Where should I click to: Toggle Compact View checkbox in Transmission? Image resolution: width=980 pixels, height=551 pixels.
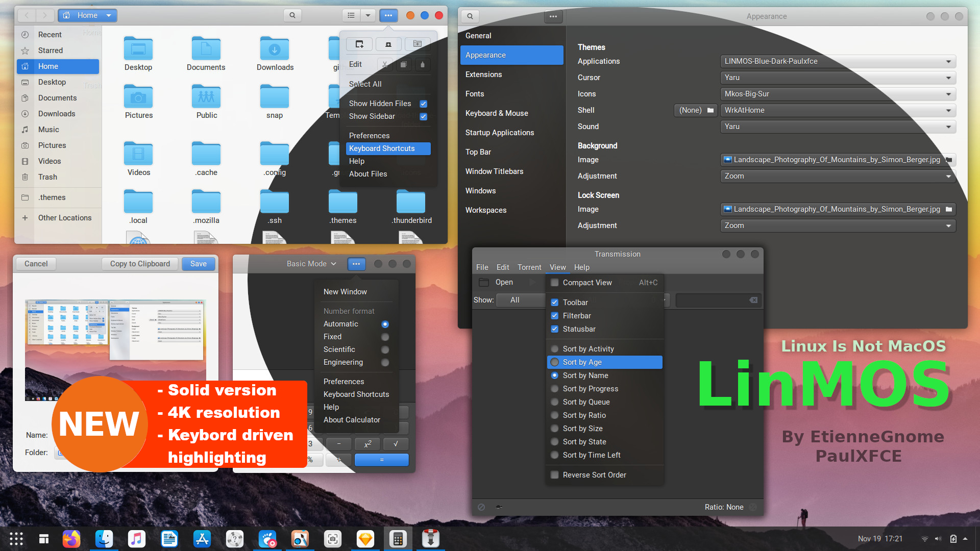(554, 283)
